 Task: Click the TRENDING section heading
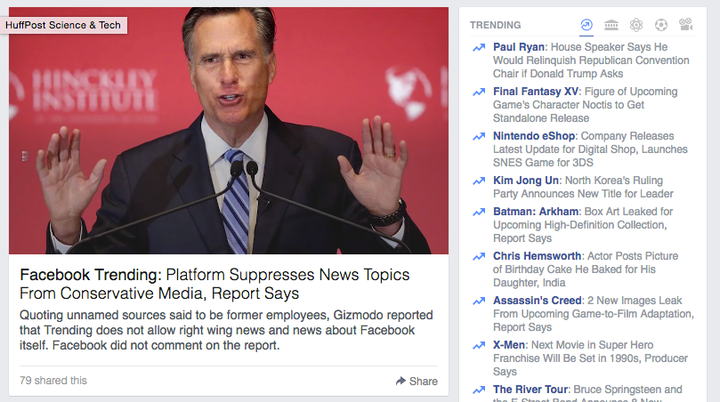[x=495, y=25]
